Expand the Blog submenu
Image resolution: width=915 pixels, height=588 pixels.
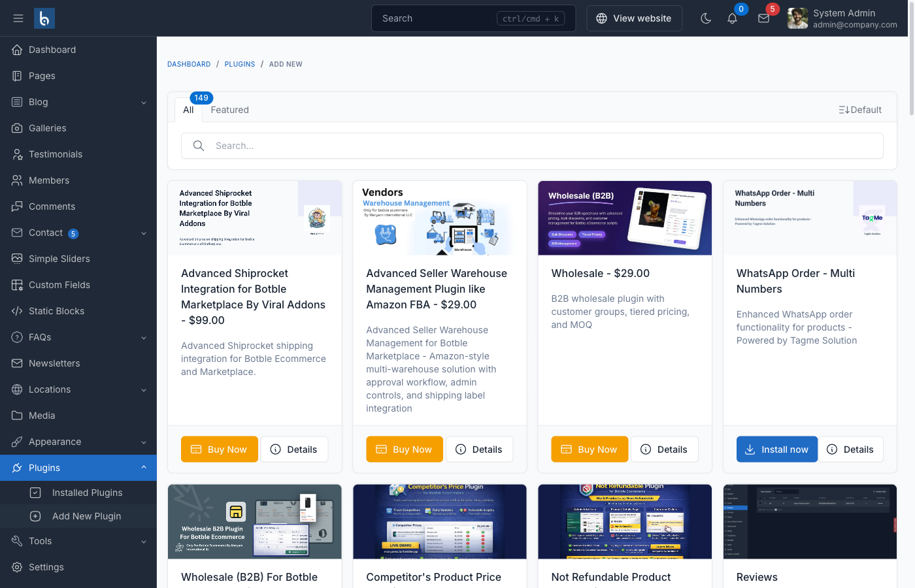coord(144,103)
